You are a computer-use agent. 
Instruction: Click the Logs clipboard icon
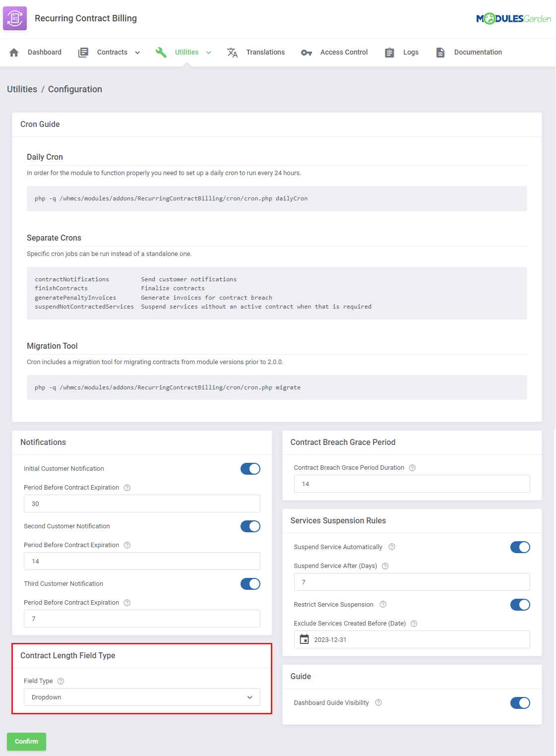point(390,53)
